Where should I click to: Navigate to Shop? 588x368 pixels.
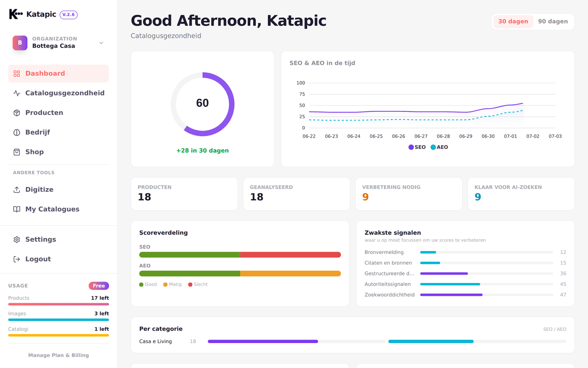click(58, 152)
